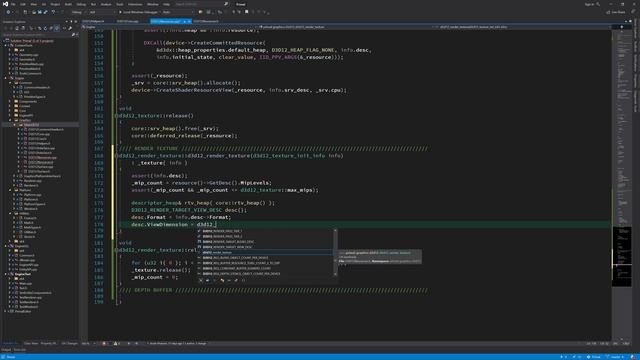640x360 pixels.
Task: Expand the PrimalEditor project node
Action: click(x=6, y=311)
